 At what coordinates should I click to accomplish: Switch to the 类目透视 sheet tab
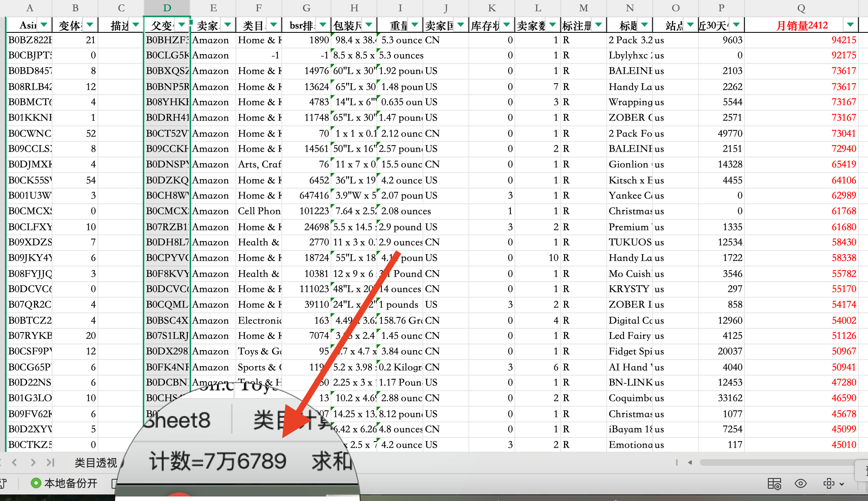coord(96,463)
